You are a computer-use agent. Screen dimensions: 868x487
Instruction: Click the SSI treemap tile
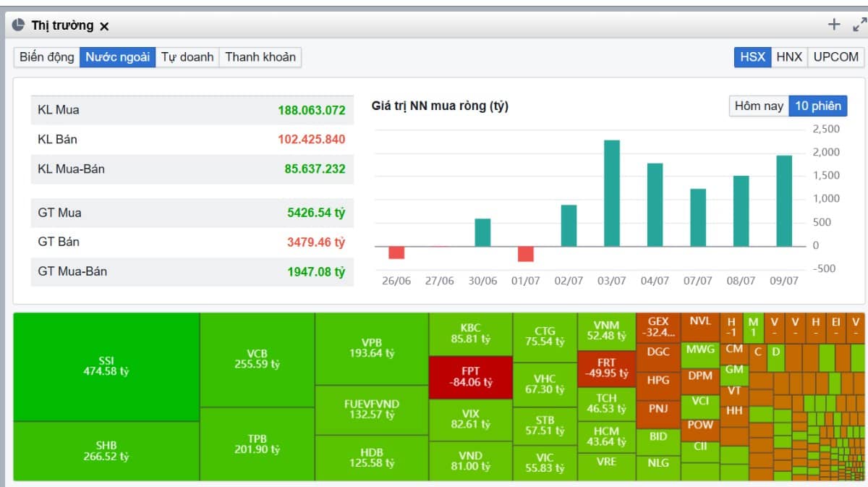click(x=106, y=367)
